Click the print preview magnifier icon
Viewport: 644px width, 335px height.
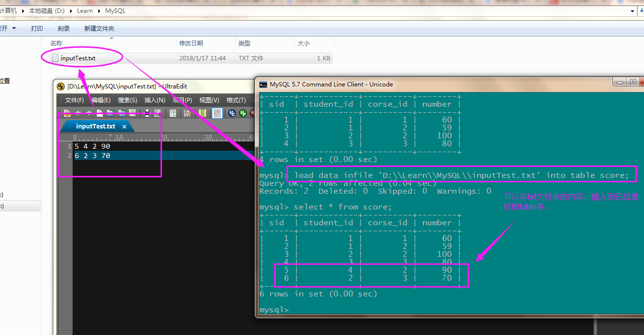[158, 113]
